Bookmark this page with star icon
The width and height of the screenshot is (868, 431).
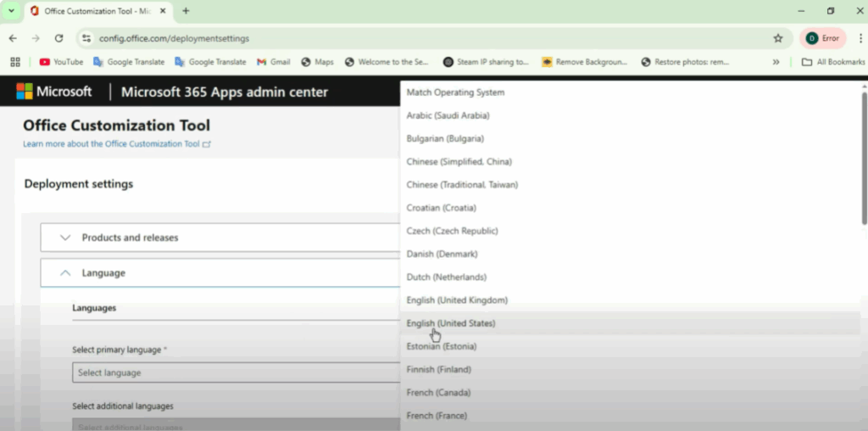777,38
